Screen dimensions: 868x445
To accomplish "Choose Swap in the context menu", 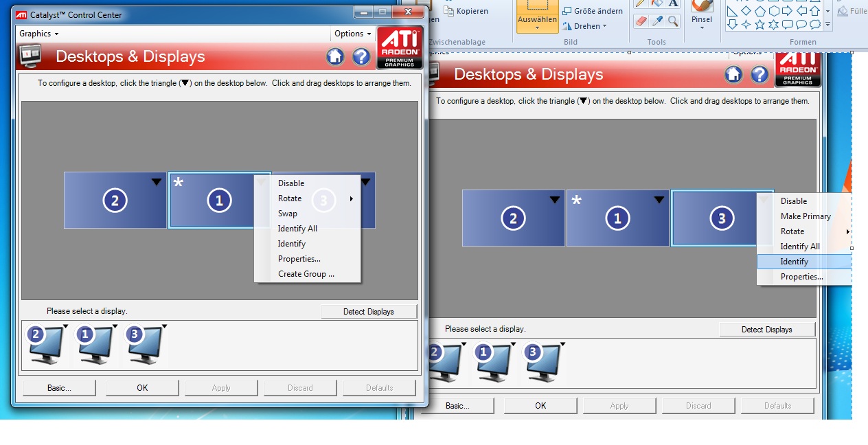I will (307, 214).
